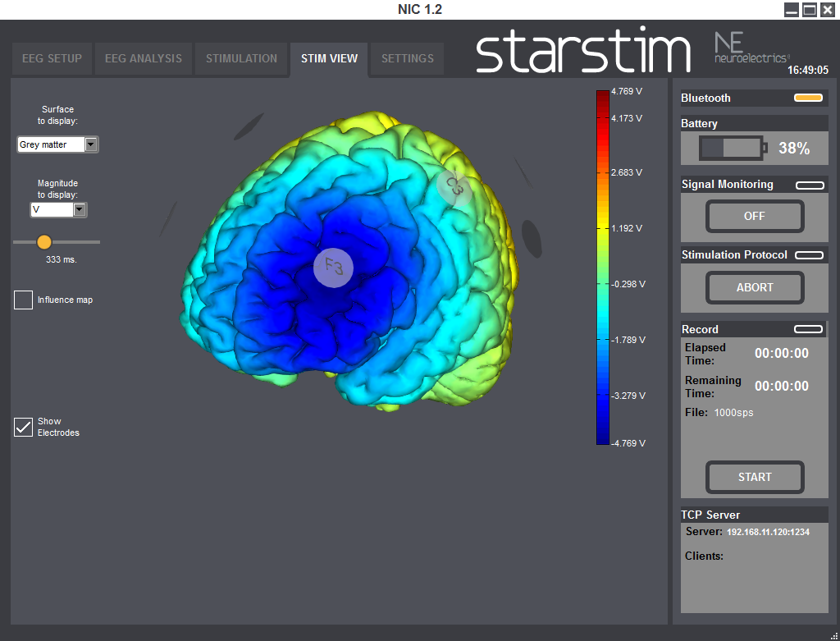
Task: Click the battery level icon
Action: (x=733, y=148)
